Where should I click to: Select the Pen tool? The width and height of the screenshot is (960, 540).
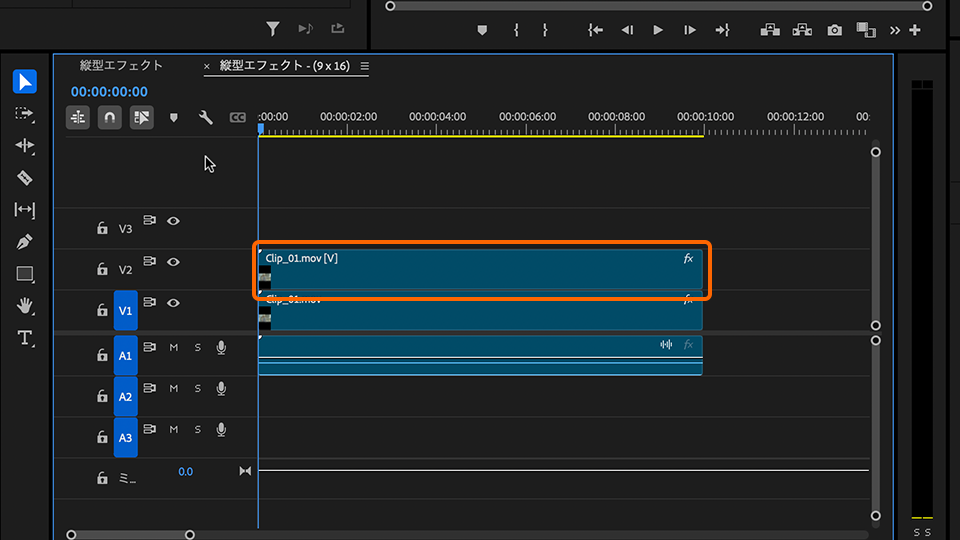click(25, 242)
